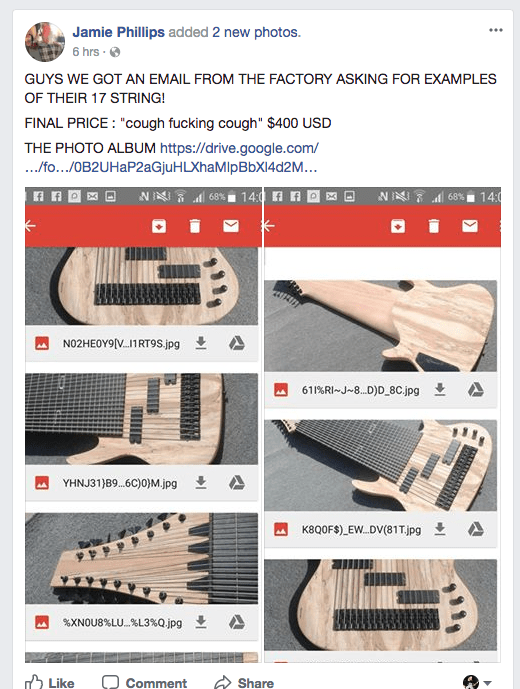Viewport: 520px width, 689px height.
Task: Open Jamie Phillips profile name link
Action: (119, 32)
